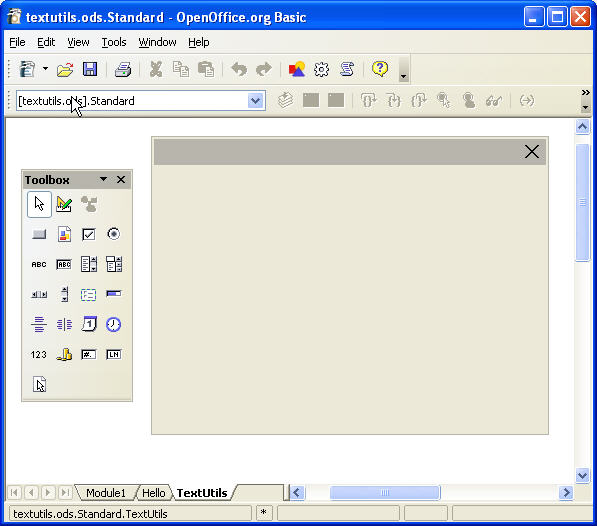
Task: Activate the Selection arrow tool in Toolbox
Action: 39,204
